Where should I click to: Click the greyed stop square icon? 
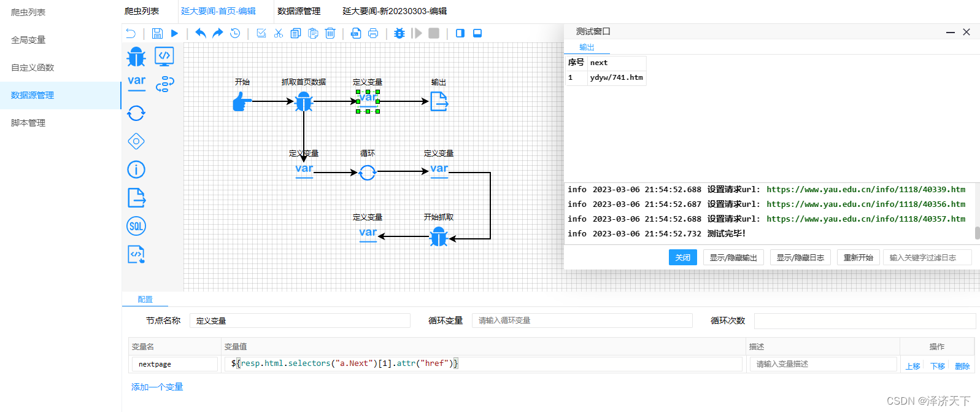coord(434,33)
